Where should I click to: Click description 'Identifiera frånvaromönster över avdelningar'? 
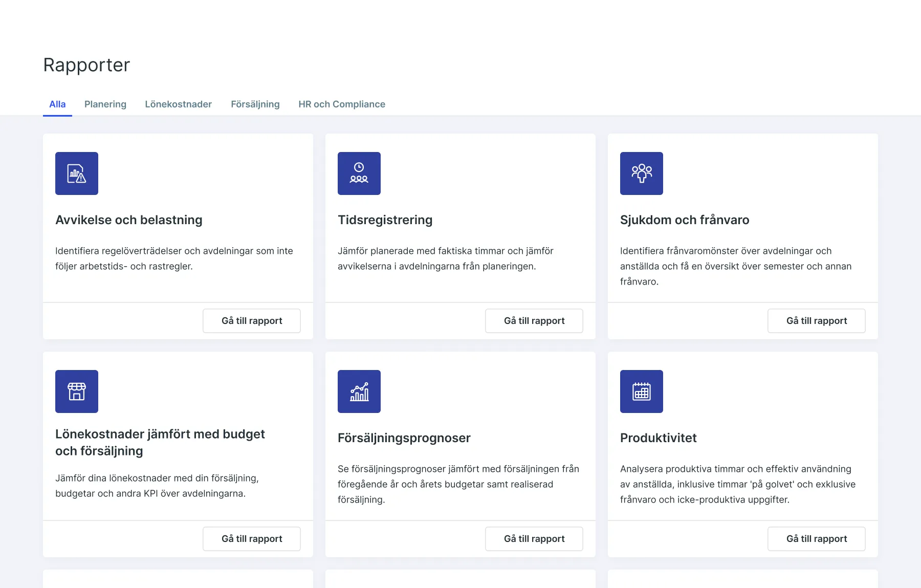coord(736,266)
